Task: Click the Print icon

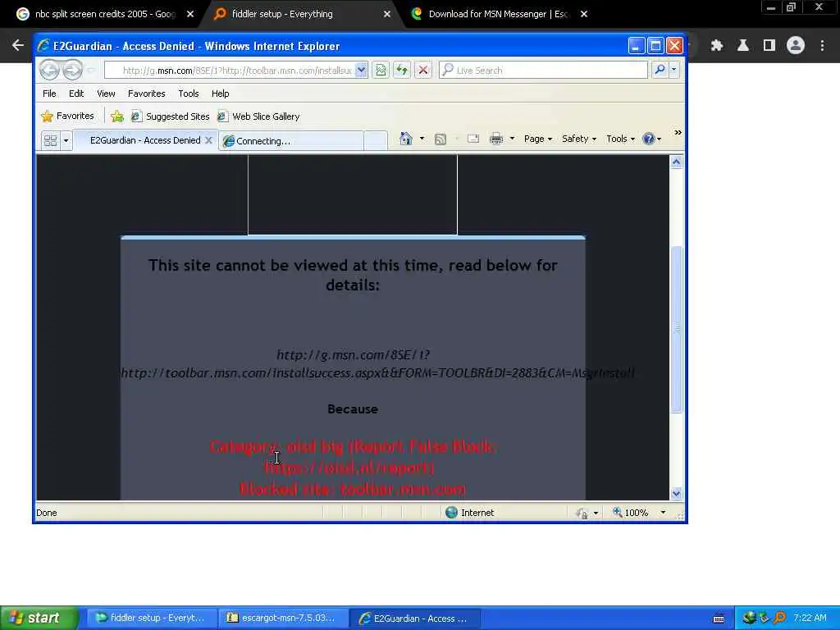Action: (496, 139)
